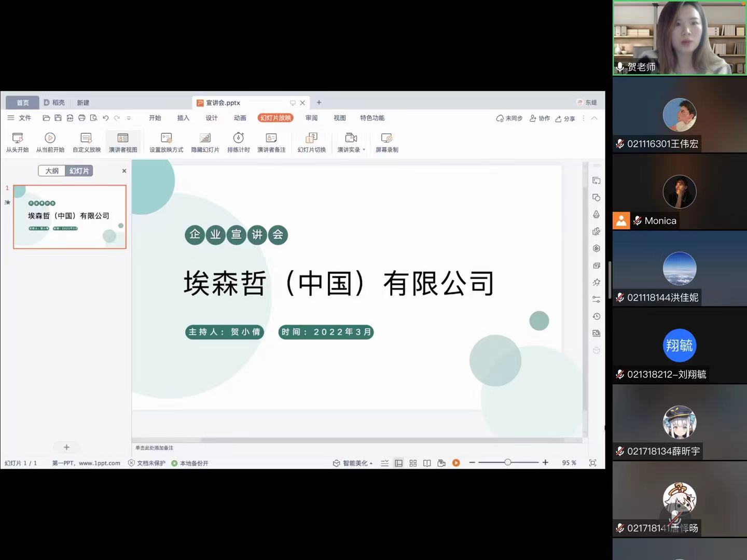Switch to slide sorter grid view
The width and height of the screenshot is (747, 560).
pyautogui.click(x=413, y=463)
